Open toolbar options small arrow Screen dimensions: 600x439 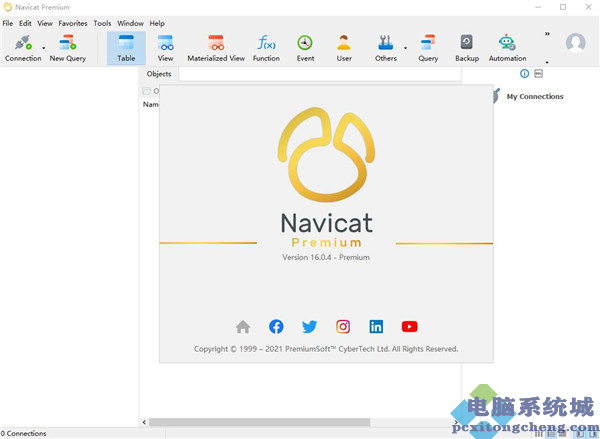pos(547,62)
